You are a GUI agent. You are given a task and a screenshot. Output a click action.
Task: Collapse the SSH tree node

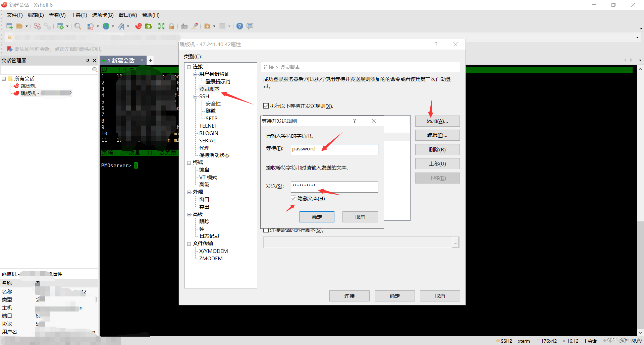point(195,96)
